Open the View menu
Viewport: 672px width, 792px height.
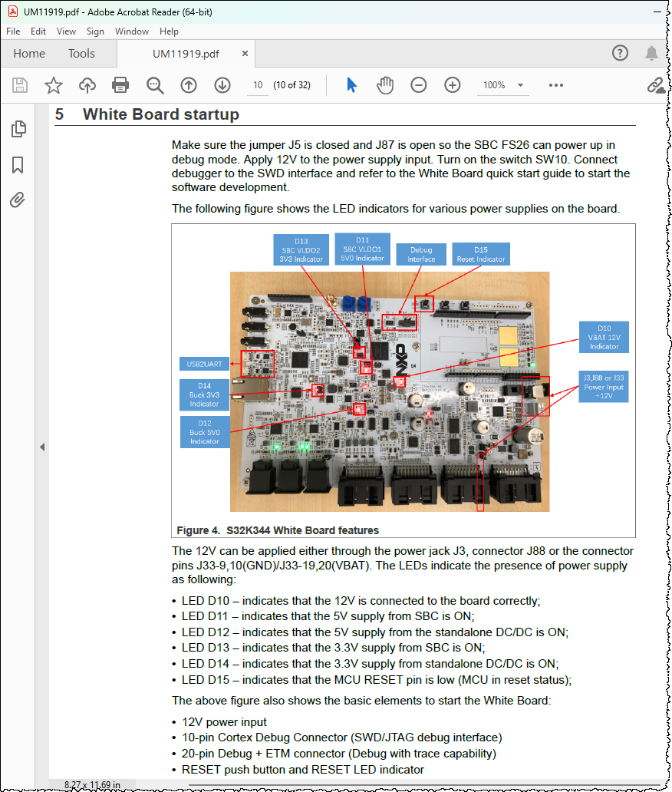pyautogui.click(x=66, y=31)
